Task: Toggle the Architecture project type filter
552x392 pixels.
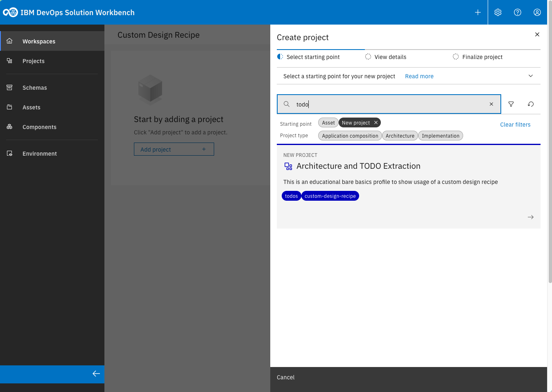Action: tap(400, 136)
